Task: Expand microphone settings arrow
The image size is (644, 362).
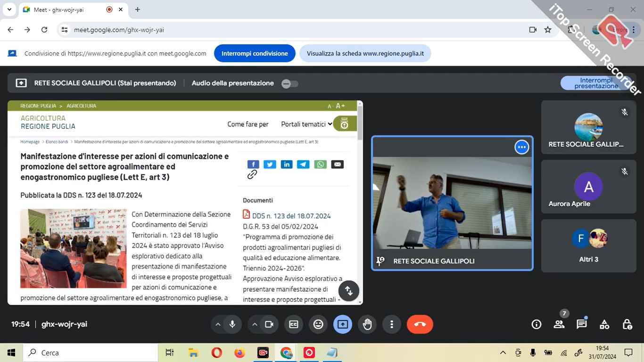Action: [x=218, y=324]
